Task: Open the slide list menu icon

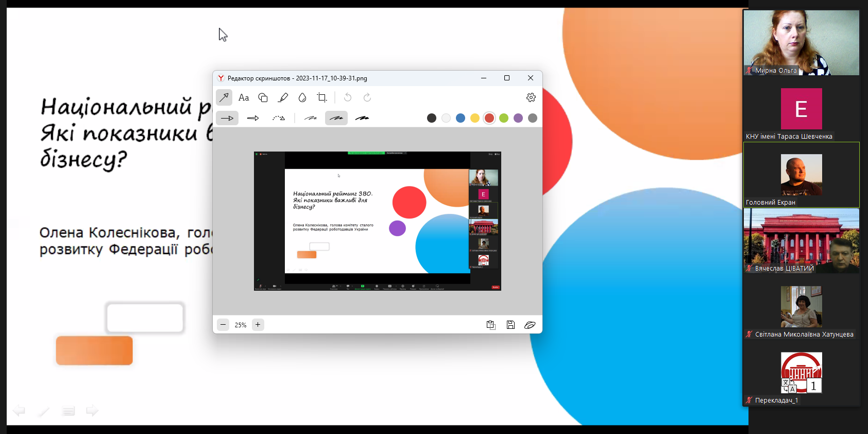Action: tap(69, 411)
